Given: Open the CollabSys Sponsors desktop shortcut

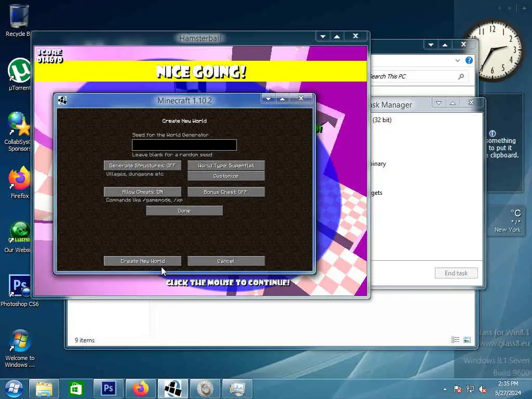Looking at the screenshot, I should (18, 131).
